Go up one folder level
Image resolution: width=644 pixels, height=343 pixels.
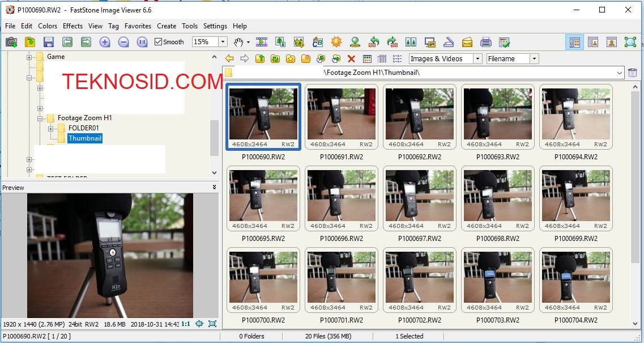pyautogui.click(x=260, y=59)
